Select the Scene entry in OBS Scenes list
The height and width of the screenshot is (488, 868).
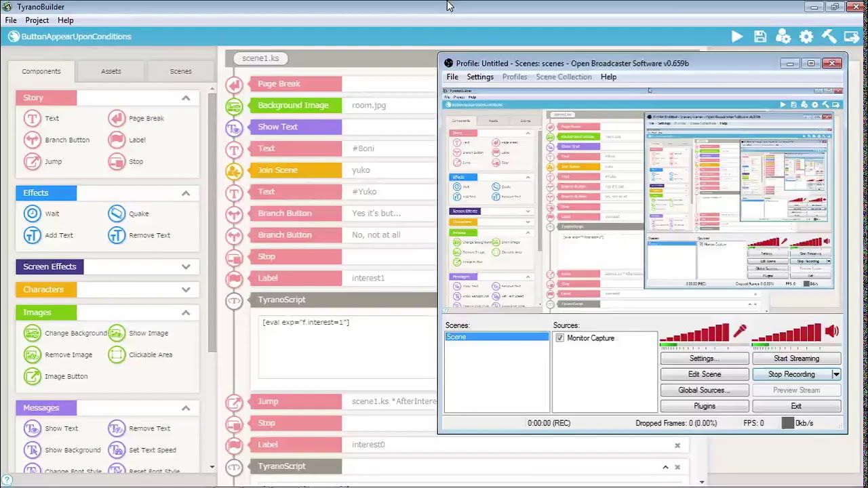click(x=497, y=338)
